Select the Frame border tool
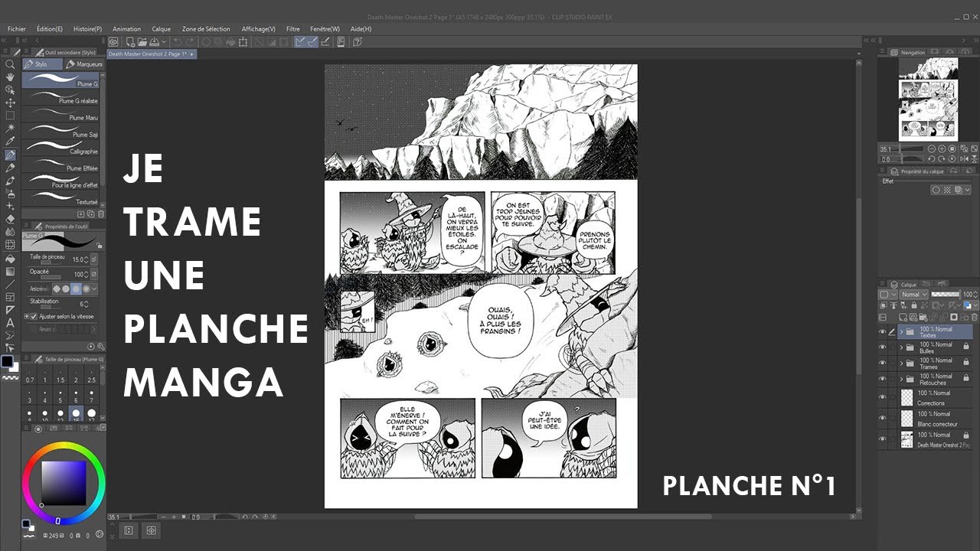Screen dimensions: 980x551 10,297
